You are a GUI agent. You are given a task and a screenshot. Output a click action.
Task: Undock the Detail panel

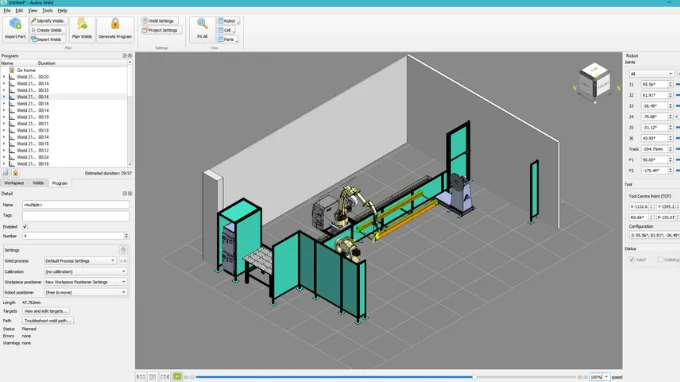[x=124, y=193]
